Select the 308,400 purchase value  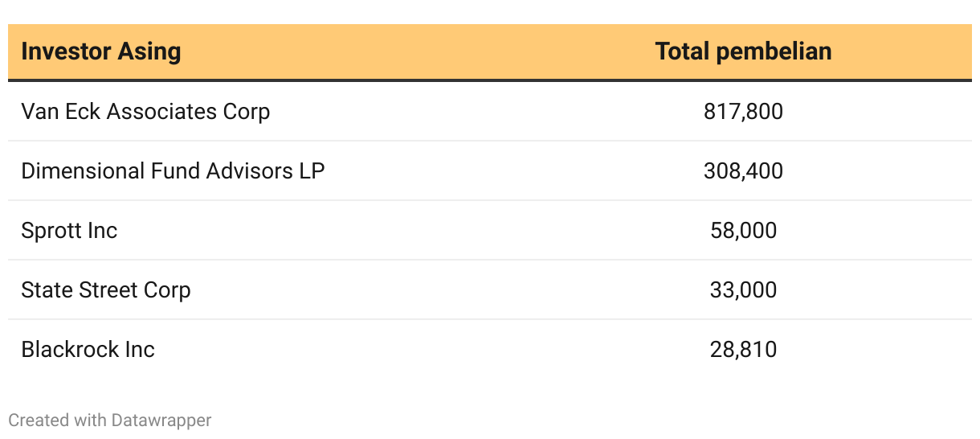coord(743,171)
